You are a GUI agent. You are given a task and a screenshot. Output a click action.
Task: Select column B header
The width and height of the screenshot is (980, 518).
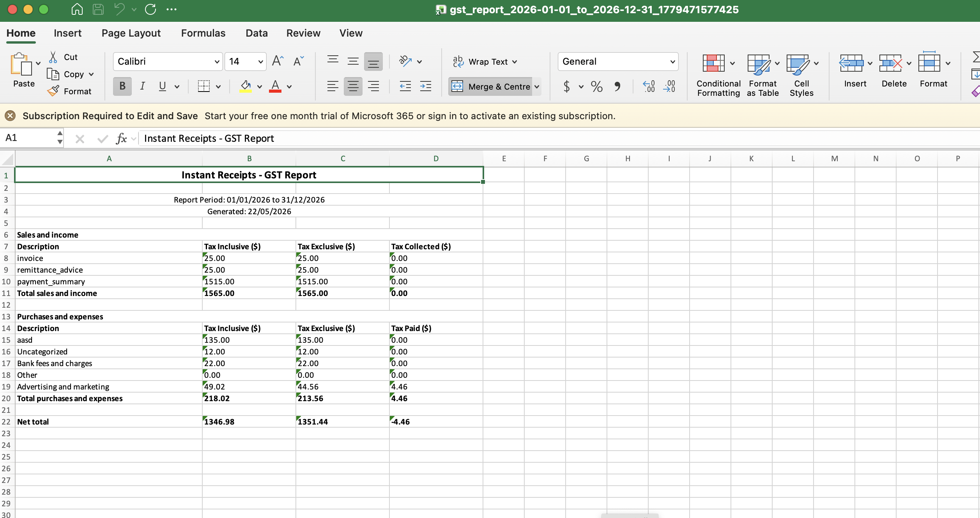pyautogui.click(x=249, y=159)
